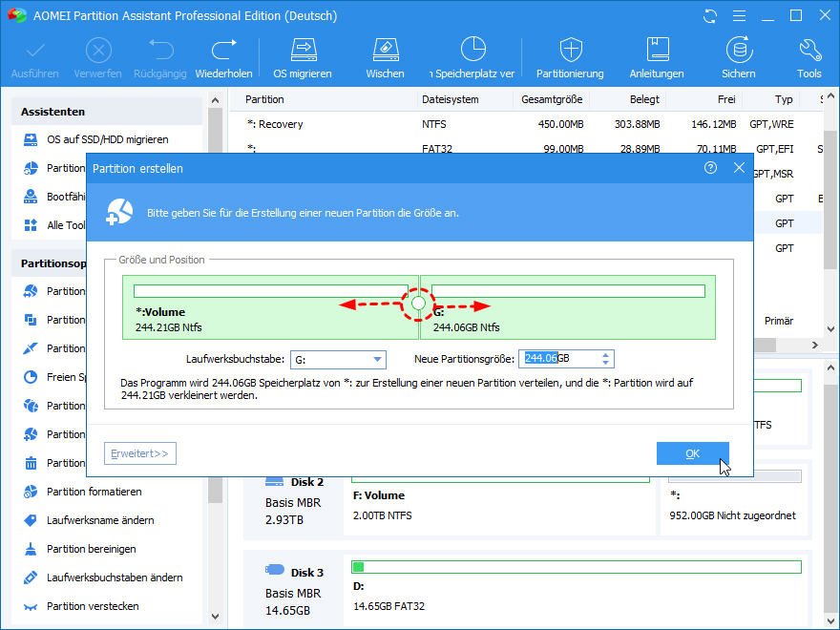Close the Partition erstellen dialog
840x630 pixels.
pyautogui.click(x=739, y=168)
